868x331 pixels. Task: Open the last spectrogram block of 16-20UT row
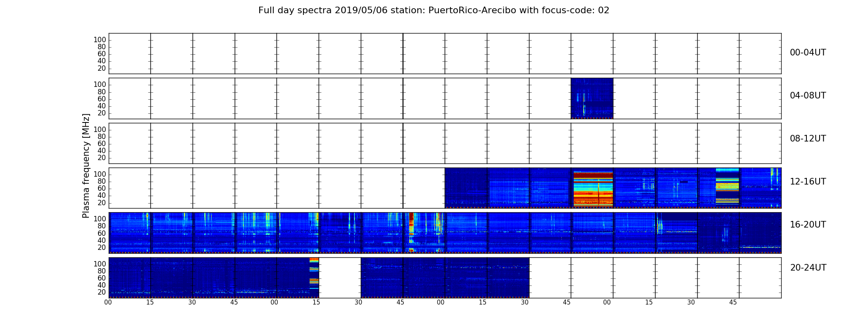click(x=761, y=233)
